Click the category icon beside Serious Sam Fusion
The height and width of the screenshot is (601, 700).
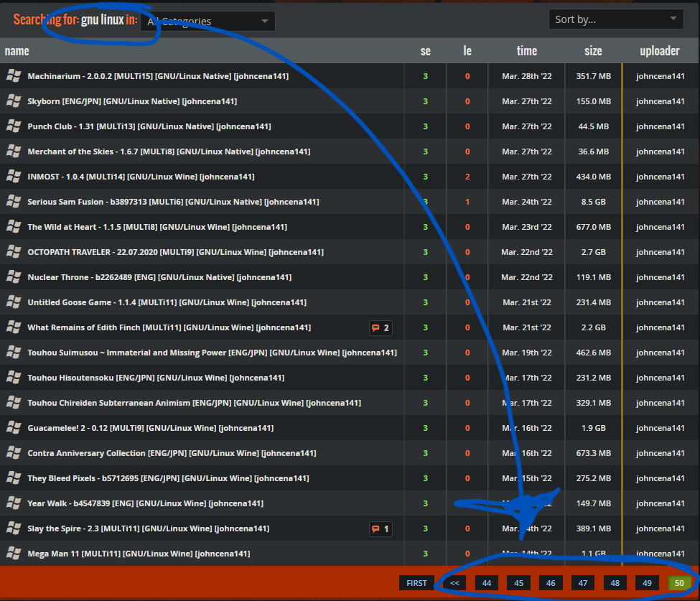(x=14, y=201)
